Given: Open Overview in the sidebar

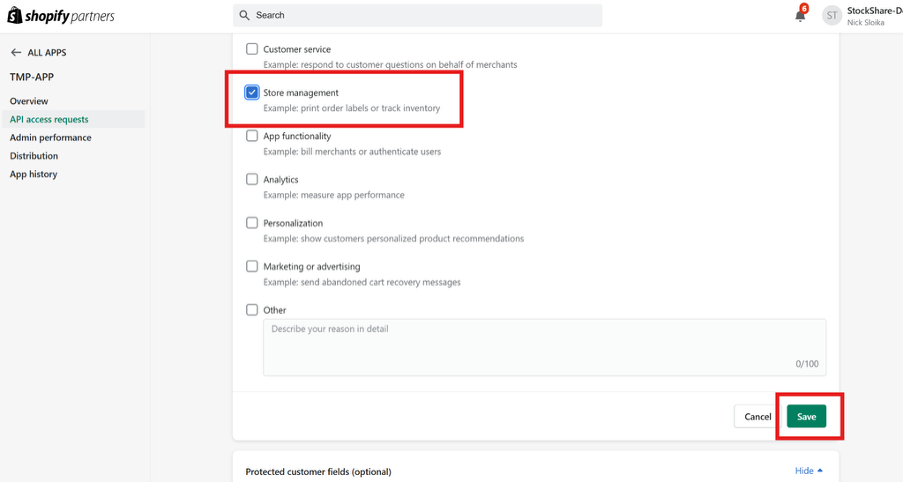Looking at the screenshot, I should coord(29,101).
